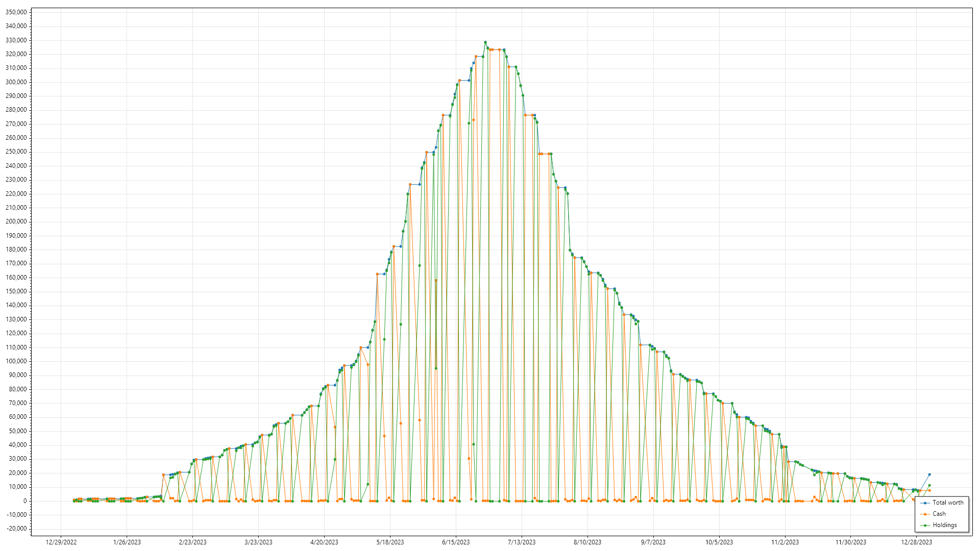
Task: Click the last orange Cash data point
Action: pyautogui.click(x=929, y=490)
